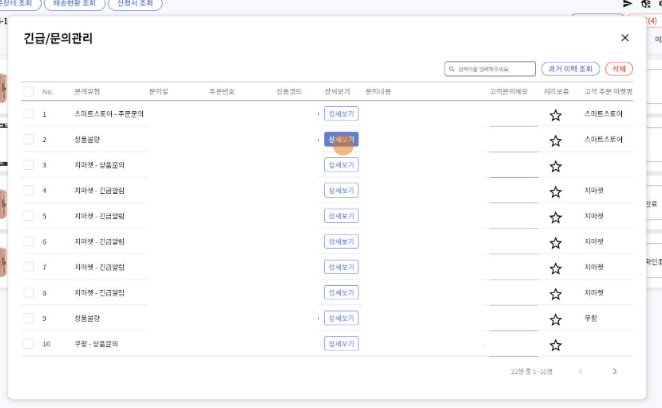Tick the checkbox for row 7
Screen dimensions: 662x408
28,267
